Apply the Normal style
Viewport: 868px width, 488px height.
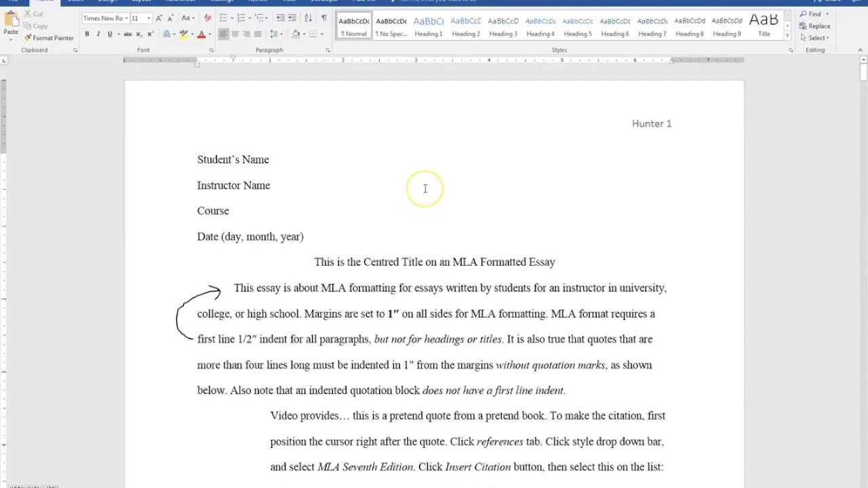point(354,26)
